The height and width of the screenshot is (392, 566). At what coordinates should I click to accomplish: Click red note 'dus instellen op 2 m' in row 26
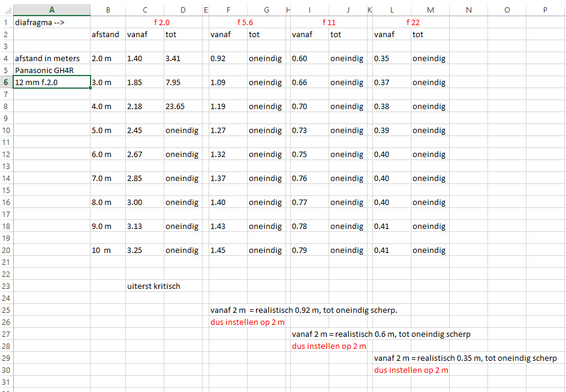pos(248,322)
